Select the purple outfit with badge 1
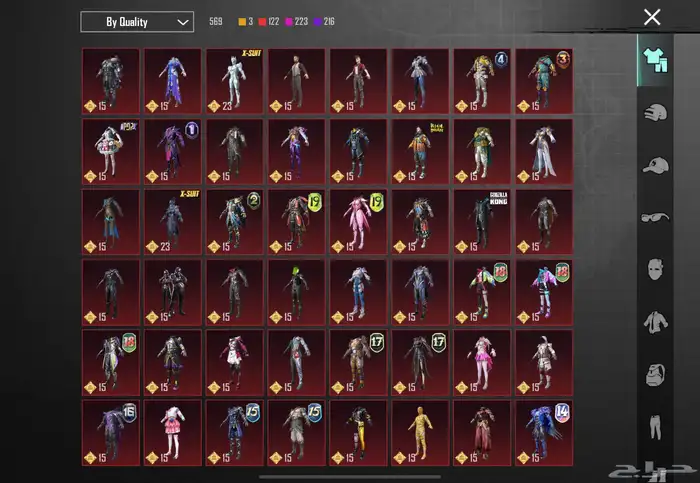700x483 pixels. 172,152
